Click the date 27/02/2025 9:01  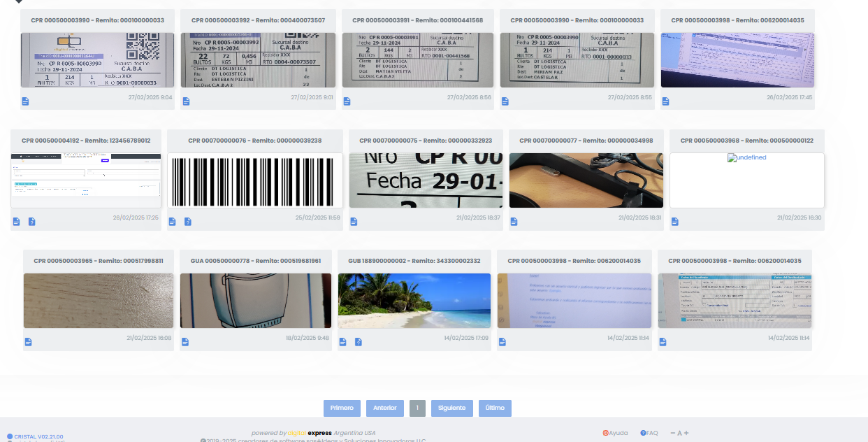pyautogui.click(x=312, y=98)
